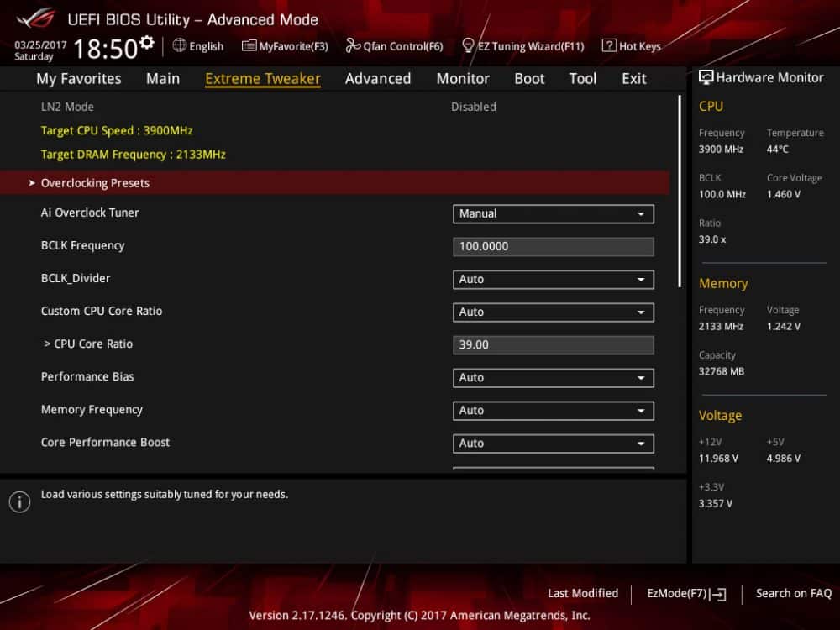Click the settings gear beside the clock
Image resolution: width=840 pixels, height=630 pixels.
[147, 42]
